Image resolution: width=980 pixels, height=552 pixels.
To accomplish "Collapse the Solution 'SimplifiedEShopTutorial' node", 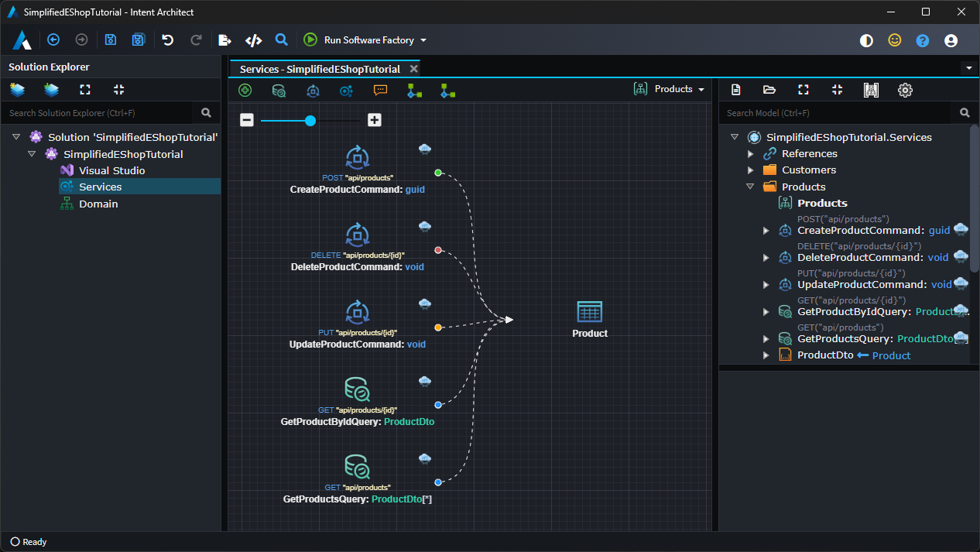I will 16,137.
